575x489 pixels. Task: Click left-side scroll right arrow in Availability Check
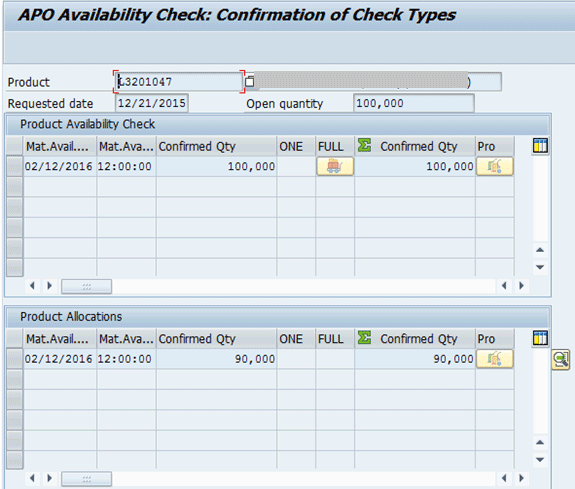(x=50, y=285)
